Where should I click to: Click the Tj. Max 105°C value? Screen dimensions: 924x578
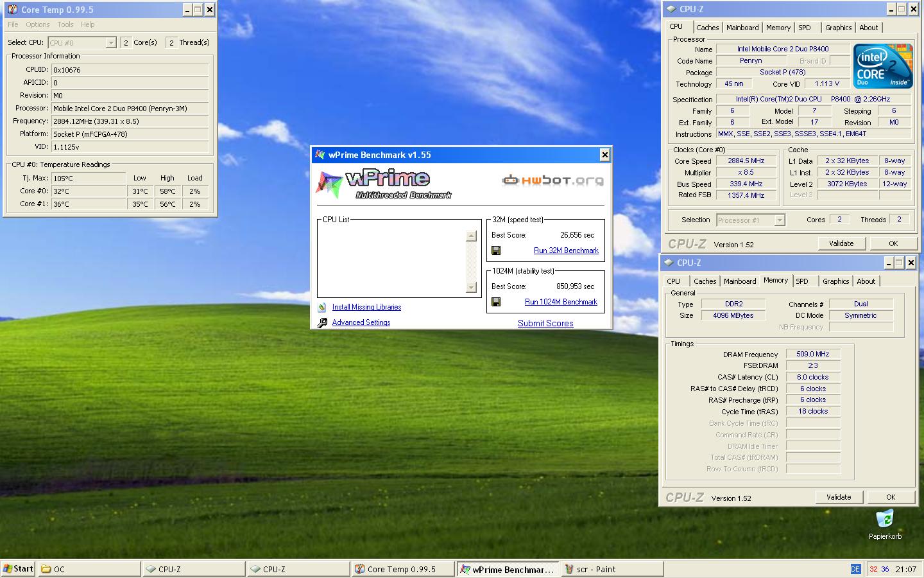[x=89, y=179]
